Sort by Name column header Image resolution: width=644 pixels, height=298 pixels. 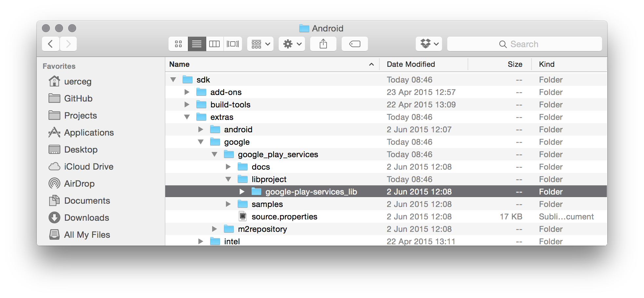tap(272, 64)
